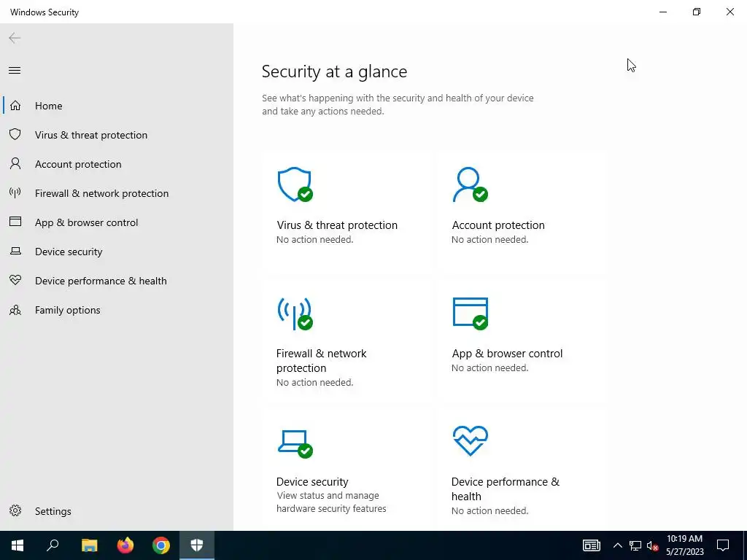This screenshot has height=560, width=747.
Task: Open the Device security tile title
Action: 312,481
